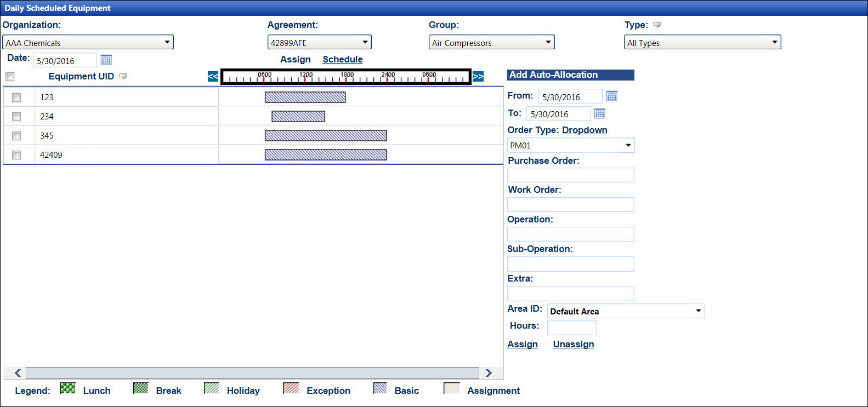Toggle the select-all checkbox in header
This screenshot has width=868, height=407.
(10, 77)
